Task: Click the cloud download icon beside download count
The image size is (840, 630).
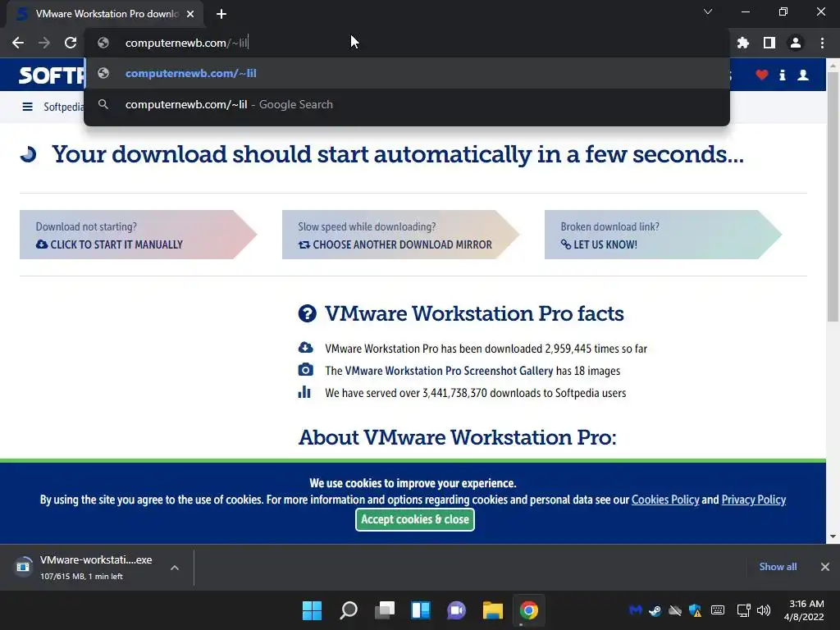Action: [305, 348]
